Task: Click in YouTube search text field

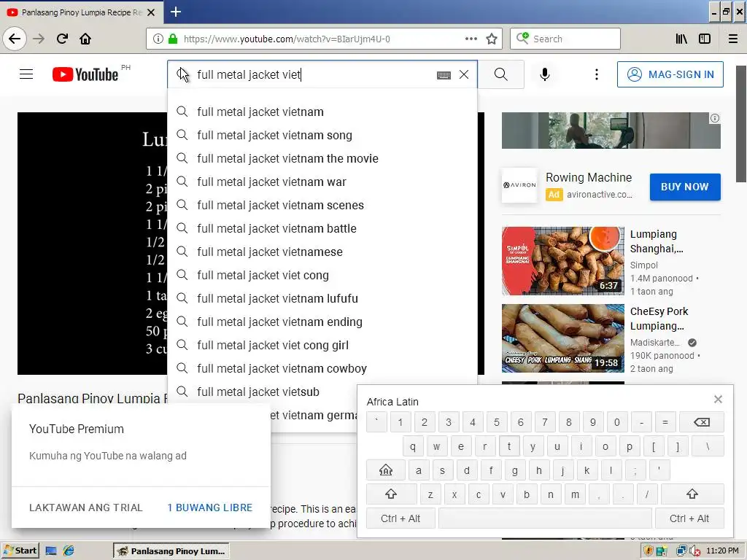Action: click(314, 75)
